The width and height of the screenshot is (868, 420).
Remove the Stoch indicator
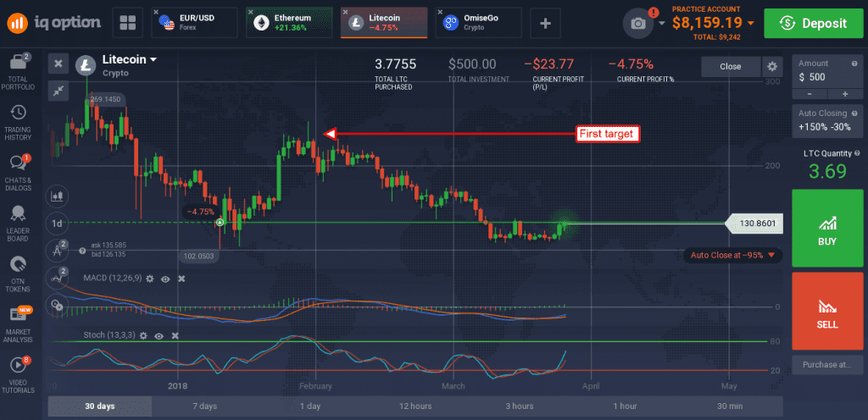point(175,335)
